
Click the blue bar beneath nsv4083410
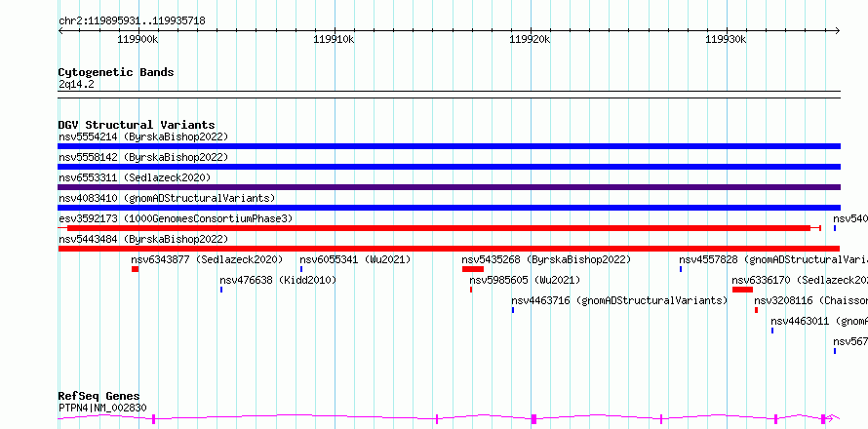[x=449, y=208]
